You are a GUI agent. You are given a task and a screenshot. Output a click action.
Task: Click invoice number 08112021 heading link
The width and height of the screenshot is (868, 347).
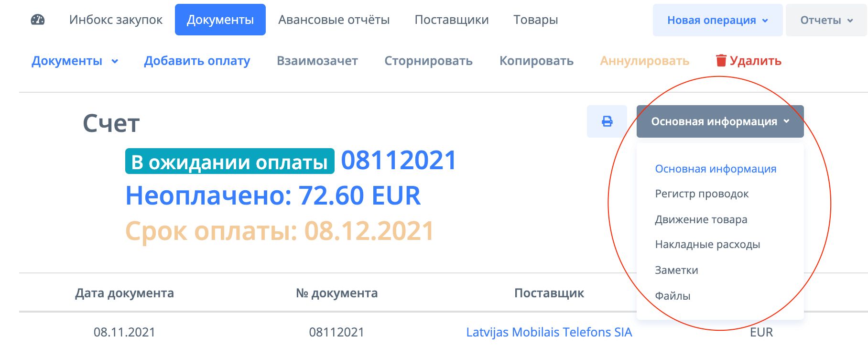[399, 160]
